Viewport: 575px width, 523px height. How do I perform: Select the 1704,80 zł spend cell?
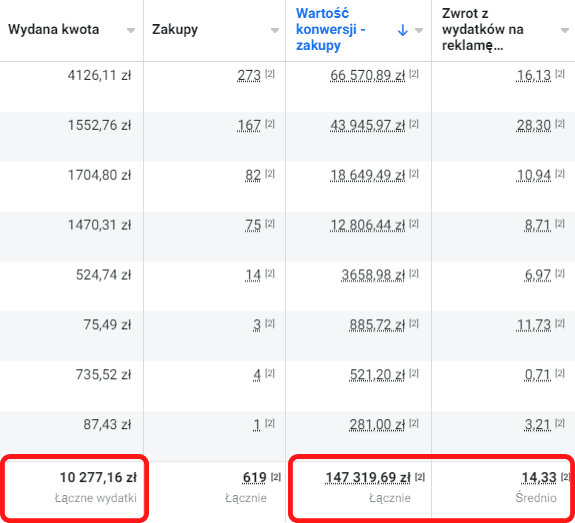pyautogui.click(x=99, y=175)
